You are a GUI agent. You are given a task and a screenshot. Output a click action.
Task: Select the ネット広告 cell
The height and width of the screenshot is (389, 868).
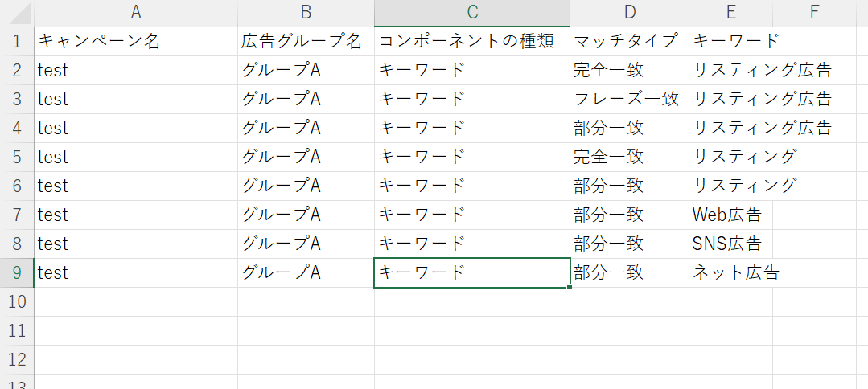pos(730,272)
